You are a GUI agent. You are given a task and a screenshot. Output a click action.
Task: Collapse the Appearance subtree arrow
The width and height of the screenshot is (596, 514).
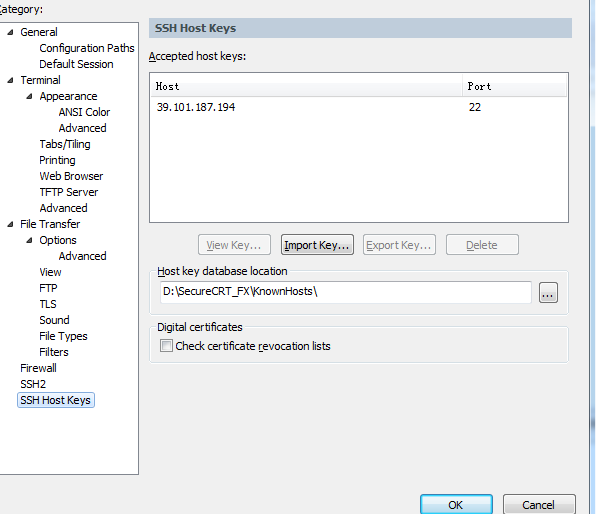click(29, 96)
